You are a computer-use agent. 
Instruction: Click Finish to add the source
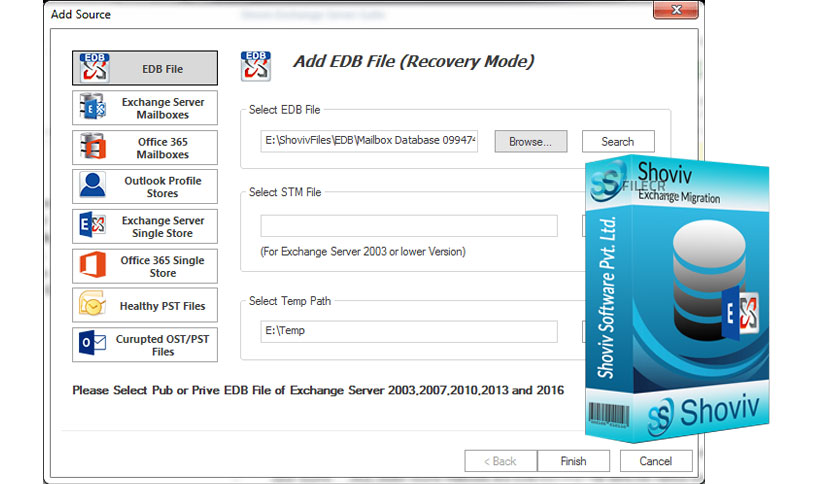pyautogui.click(x=573, y=461)
